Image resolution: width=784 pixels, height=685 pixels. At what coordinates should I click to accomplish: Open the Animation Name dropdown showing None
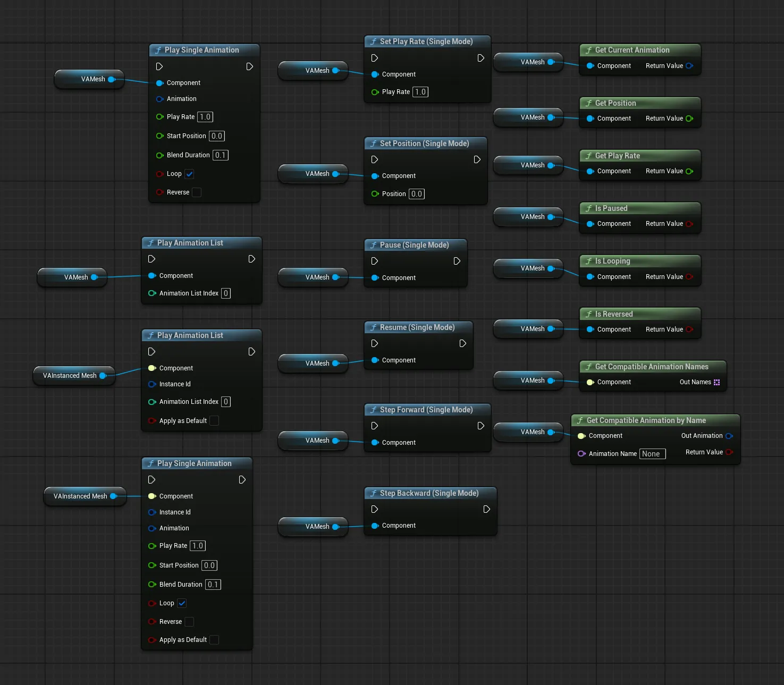[x=653, y=454]
